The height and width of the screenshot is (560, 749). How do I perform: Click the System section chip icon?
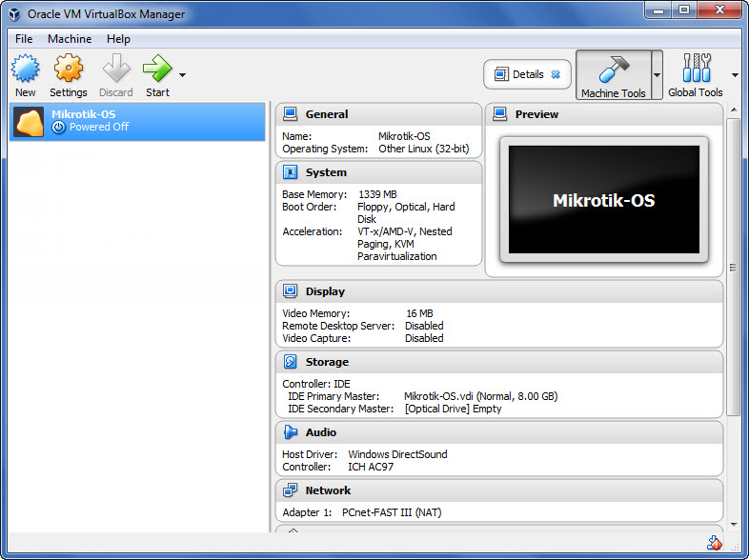[x=290, y=172]
